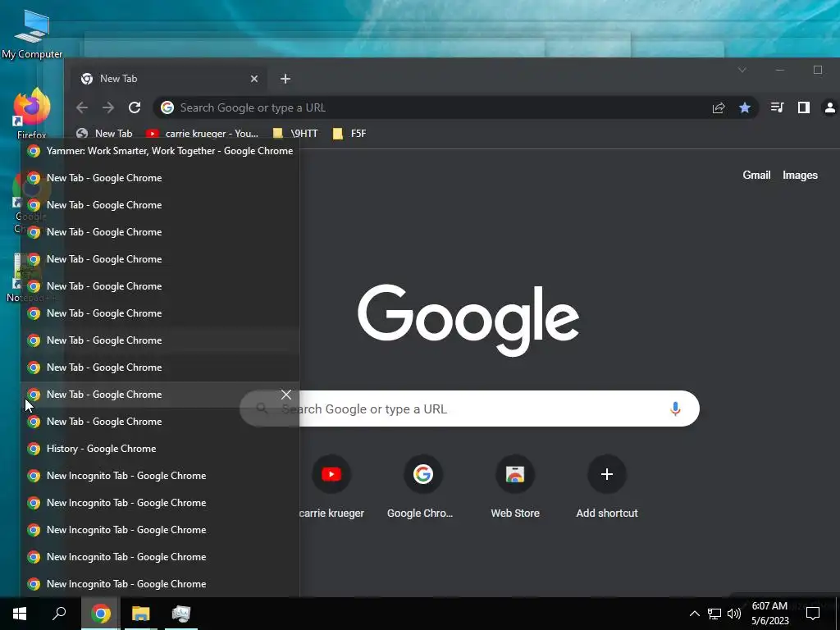
Task: Switch to the Yammer Chrome window entry
Action: pyautogui.click(x=160, y=151)
